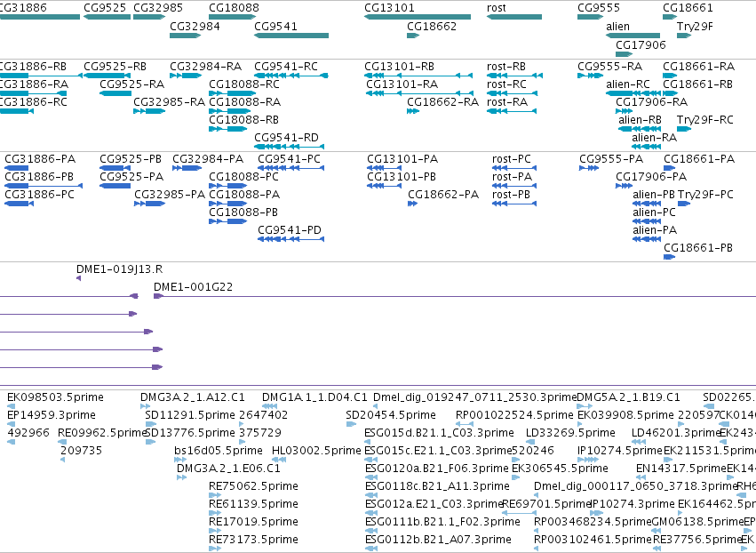Click the CG9541-RD transcript label
Screen dimensions: 756x553
[x=286, y=138]
